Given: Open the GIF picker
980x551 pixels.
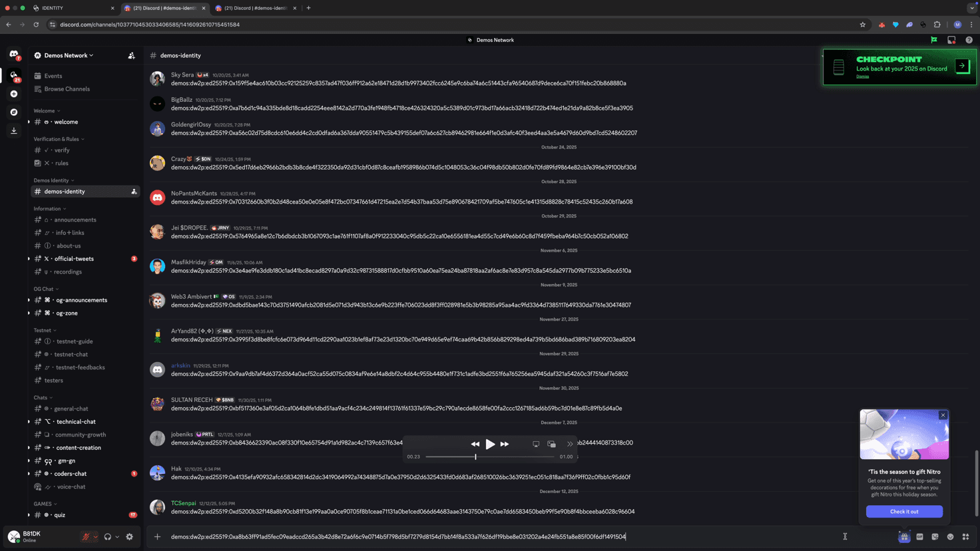Looking at the screenshot, I should (x=919, y=536).
